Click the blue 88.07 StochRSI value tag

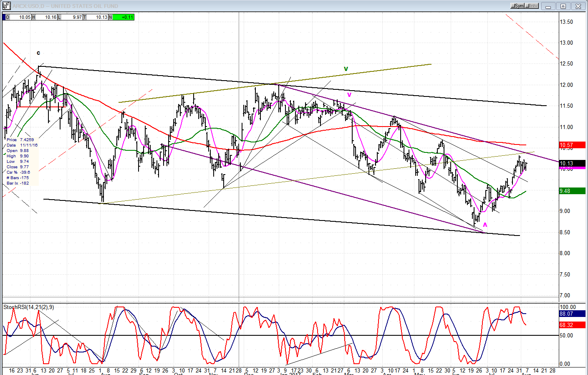pos(572,313)
